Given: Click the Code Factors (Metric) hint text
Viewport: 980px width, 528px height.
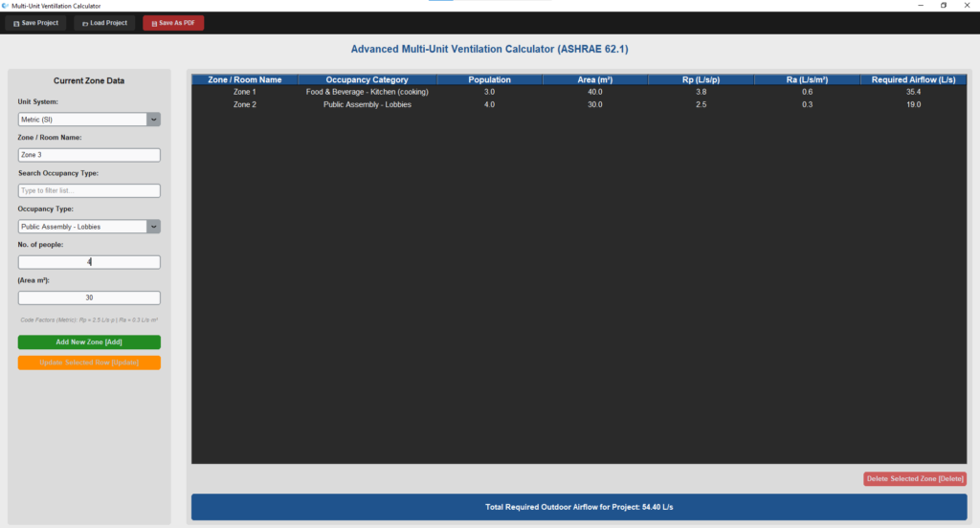Looking at the screenshot, I should pyautogui.click(x=89, y=319).
